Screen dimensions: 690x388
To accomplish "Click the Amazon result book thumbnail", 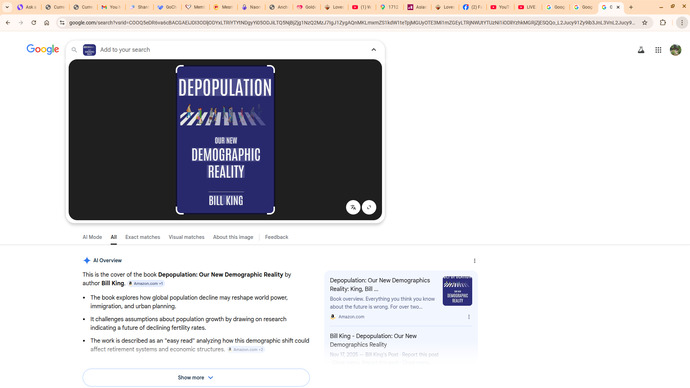I will 457,291.
